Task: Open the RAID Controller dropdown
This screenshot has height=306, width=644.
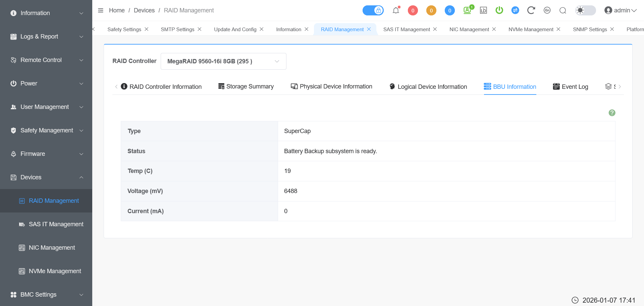Action: point(223,61)
